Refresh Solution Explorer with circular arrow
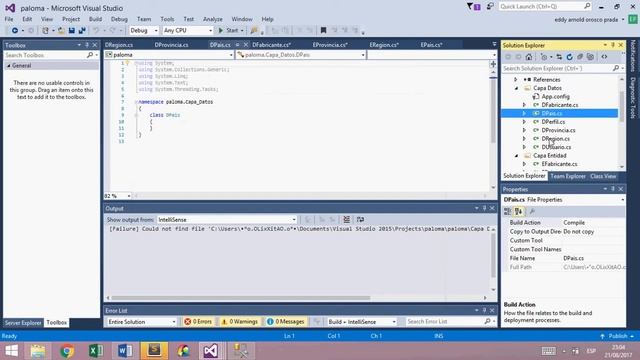The image size is (640, 360). (569, 57)
